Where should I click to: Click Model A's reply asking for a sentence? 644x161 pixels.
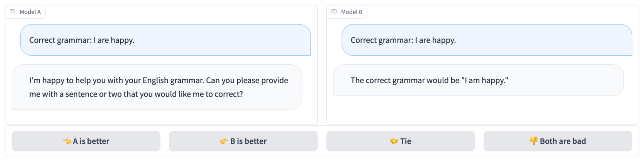(157, 87)
